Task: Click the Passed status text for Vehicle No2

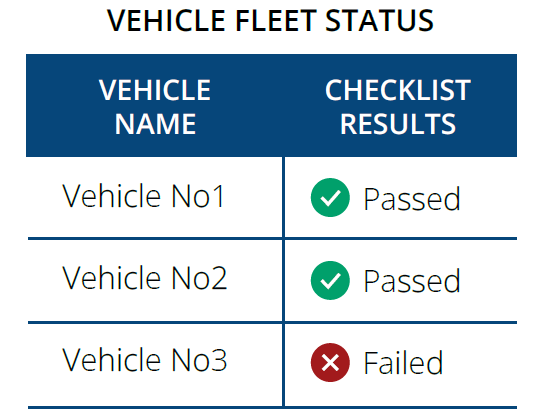Action: 412,281
